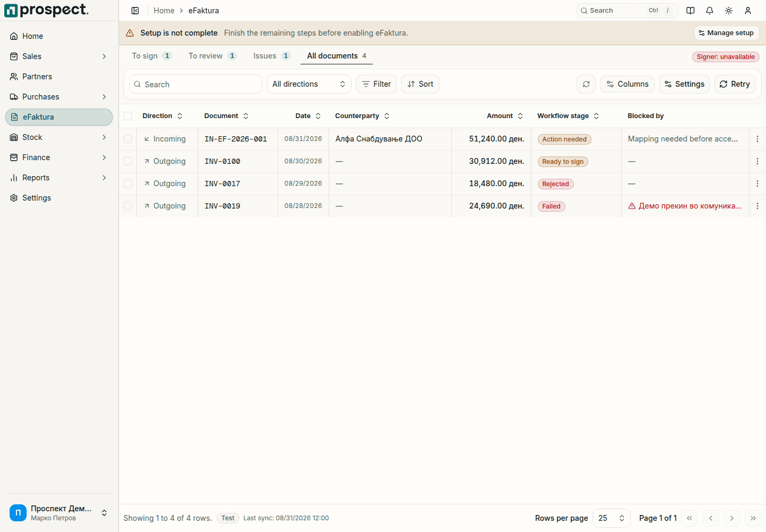Viewport: 766px width, 532px height.
Task: Open the user profile icon
Action: point(748,11)
